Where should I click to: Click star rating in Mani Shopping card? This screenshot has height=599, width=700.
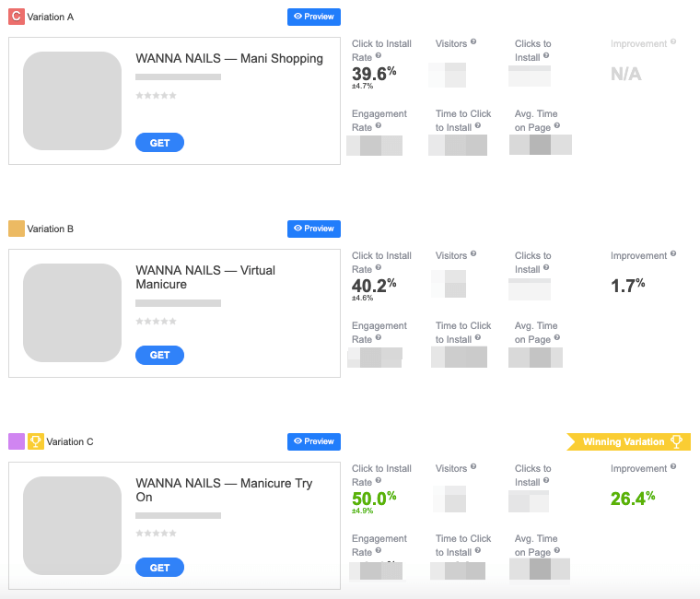[156, 95]
